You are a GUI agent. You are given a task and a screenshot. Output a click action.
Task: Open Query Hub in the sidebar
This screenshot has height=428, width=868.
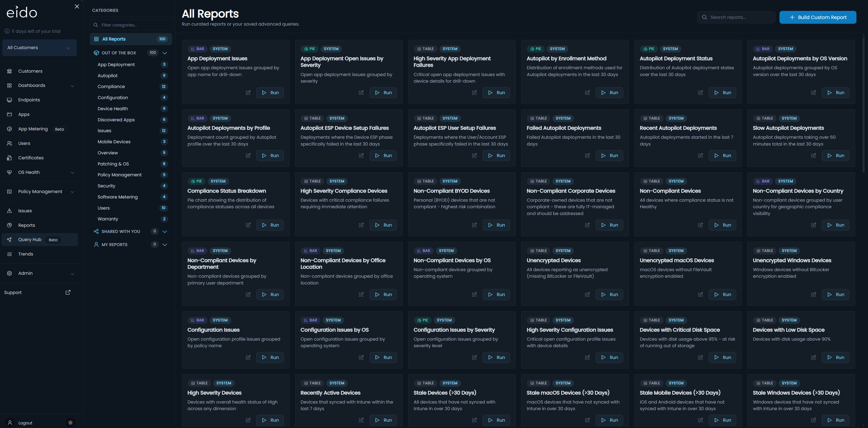tap(39, 240)
